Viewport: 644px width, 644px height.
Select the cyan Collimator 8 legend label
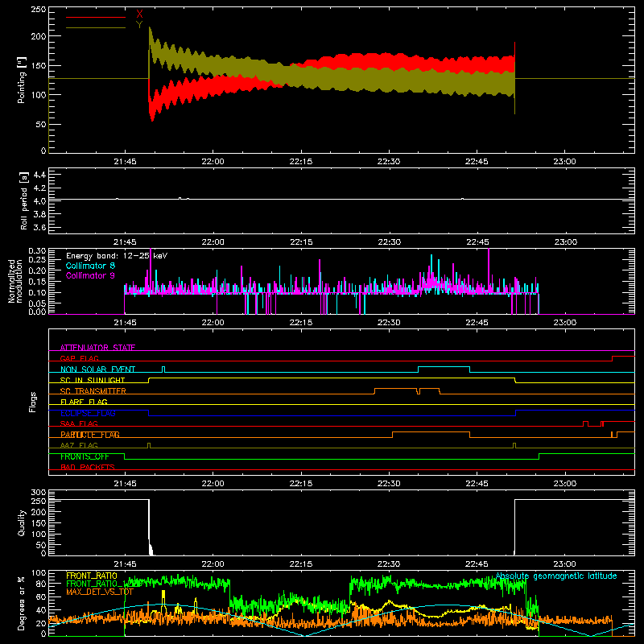[90, 266]
